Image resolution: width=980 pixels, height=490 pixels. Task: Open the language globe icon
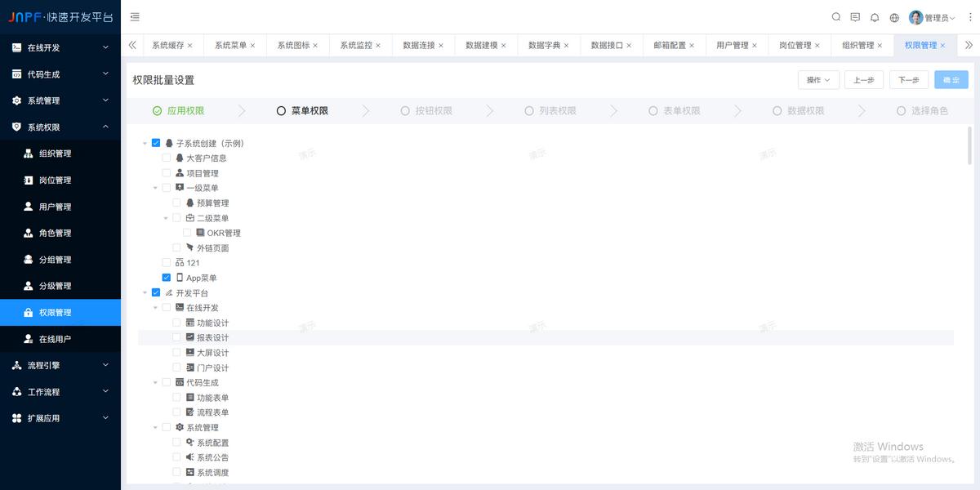(894, 16)
